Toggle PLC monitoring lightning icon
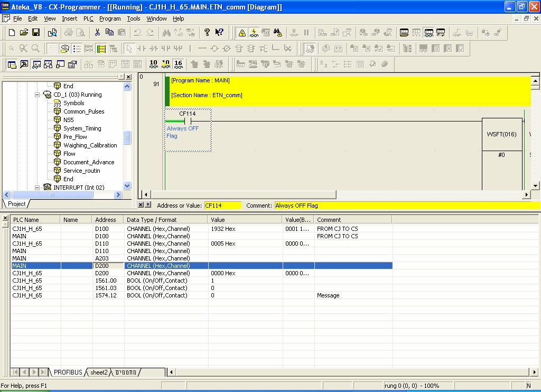The image size is (541, 392). coord(254,33)
